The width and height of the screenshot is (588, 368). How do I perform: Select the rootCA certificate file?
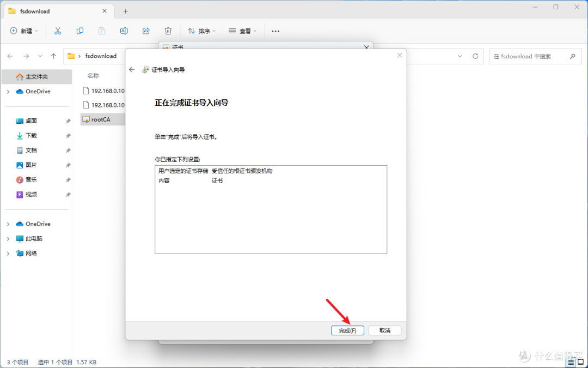103,119
